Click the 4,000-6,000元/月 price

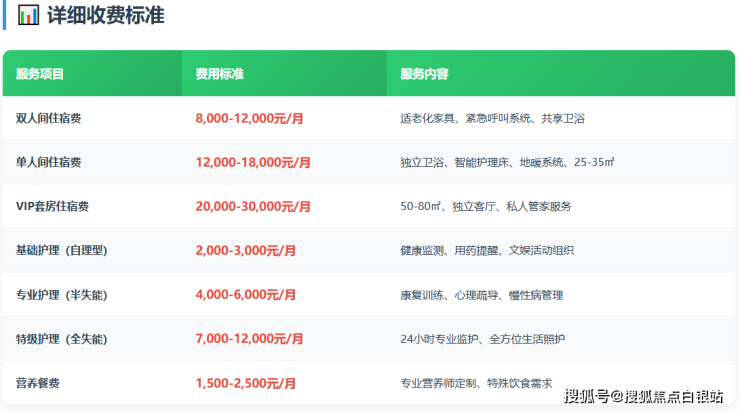click(x=245, y=295)
